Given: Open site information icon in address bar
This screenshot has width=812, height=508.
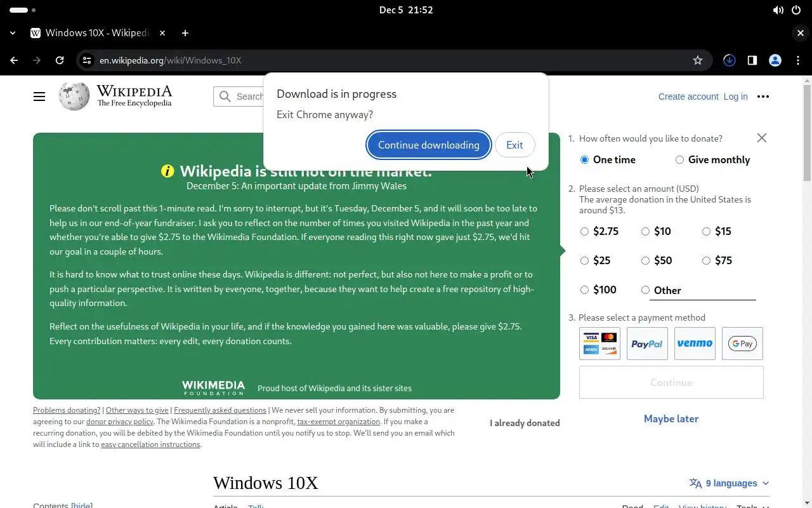Looking at the screenshot, I should point(87,60).
